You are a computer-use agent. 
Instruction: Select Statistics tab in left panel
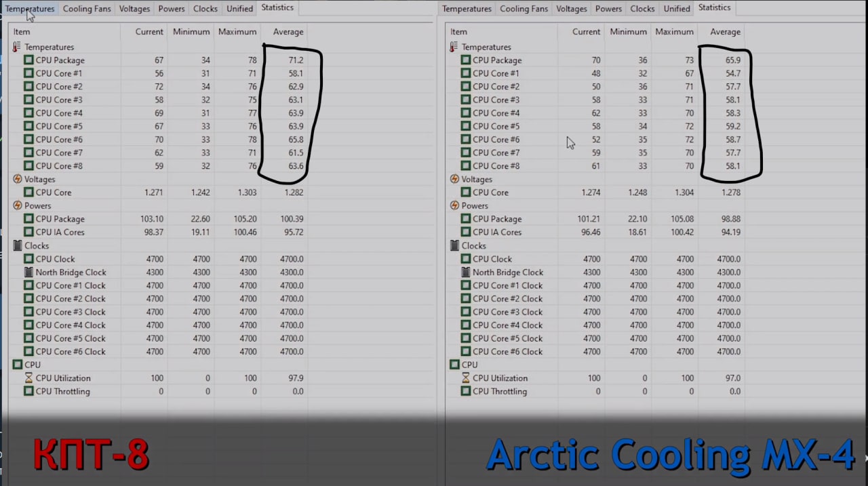277,7
